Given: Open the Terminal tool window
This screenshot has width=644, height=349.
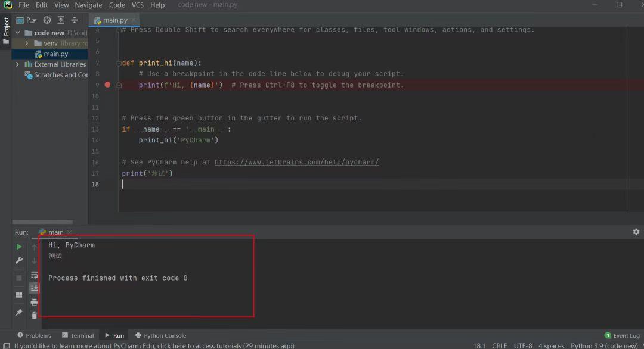Looking at the screenshot, I should click(78, 335).
